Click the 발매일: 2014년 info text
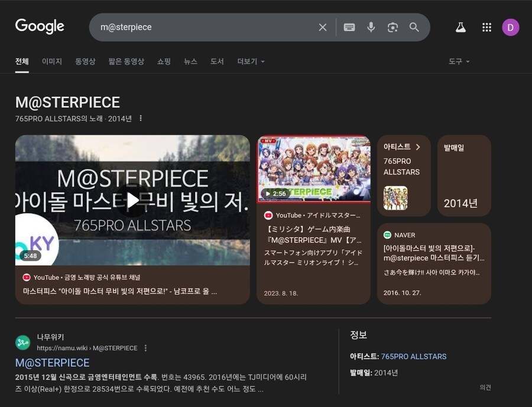 pyautogui.click(x=374, y=373)
